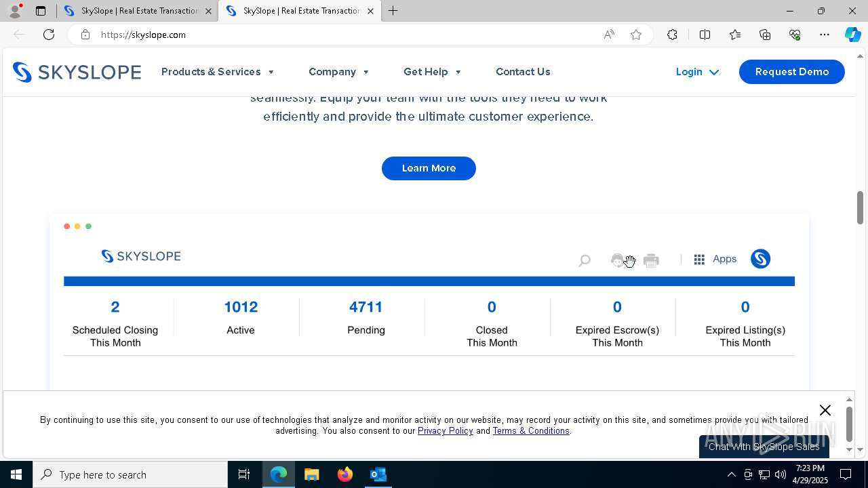Click 'Expired Listing(s) This Month' label
Viewport: 868px width, 488px height.
[745, 336]
